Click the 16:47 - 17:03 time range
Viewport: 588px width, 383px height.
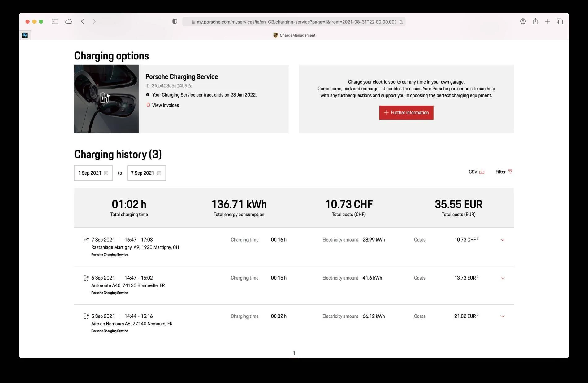[139, 240]
